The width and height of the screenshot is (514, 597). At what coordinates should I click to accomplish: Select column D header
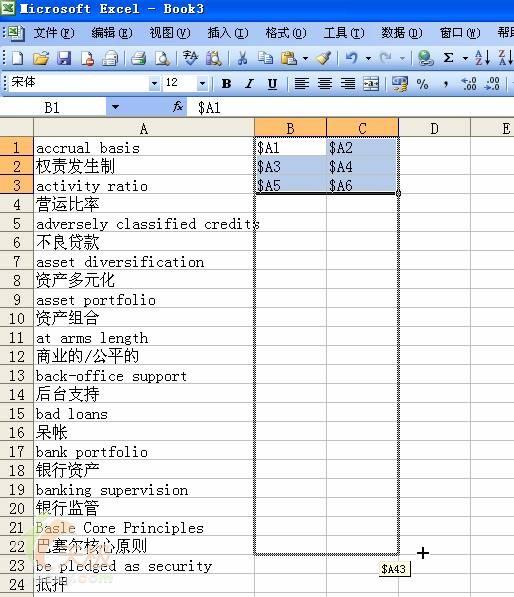tap(434, 128)
